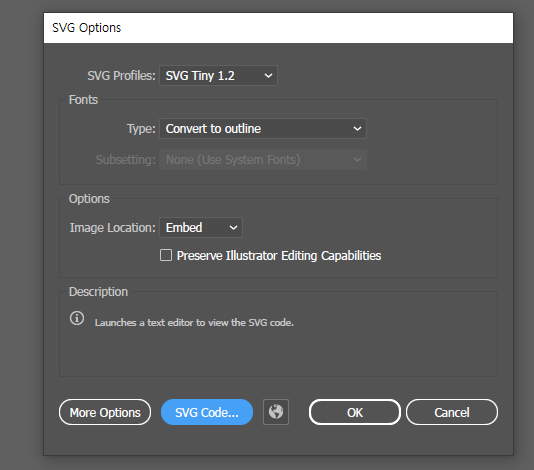This screenshot has height=470, width=534.
Task: Open the SVG Profiles dropdown
Action: (x=218, y=76)
